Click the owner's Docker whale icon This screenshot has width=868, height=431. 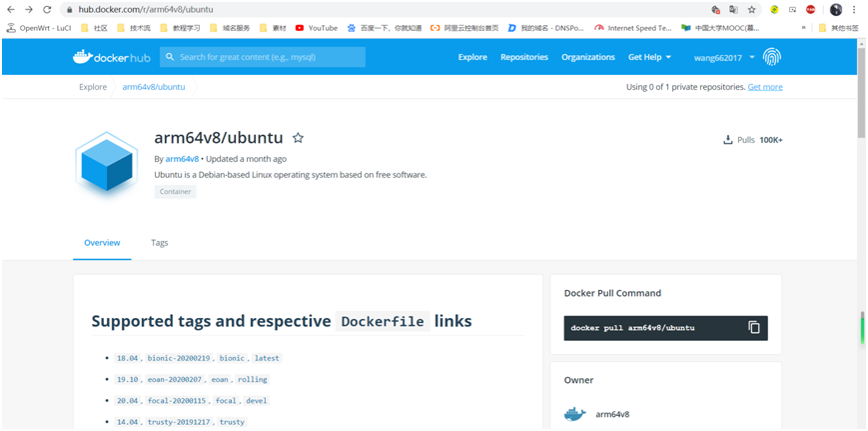click(x=574, y=414)
